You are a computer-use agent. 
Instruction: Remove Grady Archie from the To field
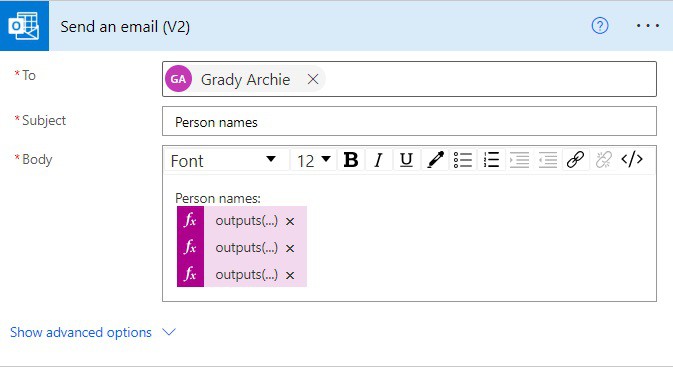313,79
